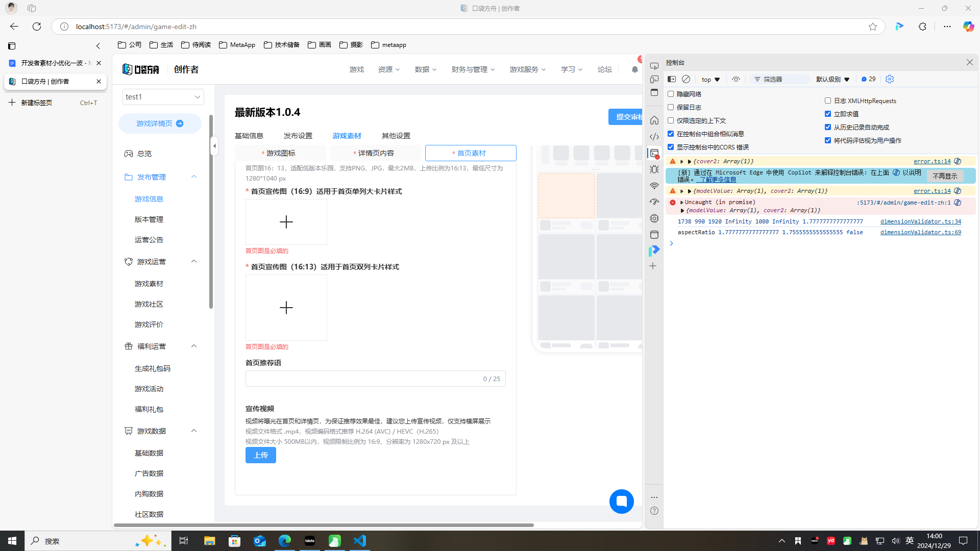Open the dimensionValidator.ts:34 source link

click(x=920, y=221)
